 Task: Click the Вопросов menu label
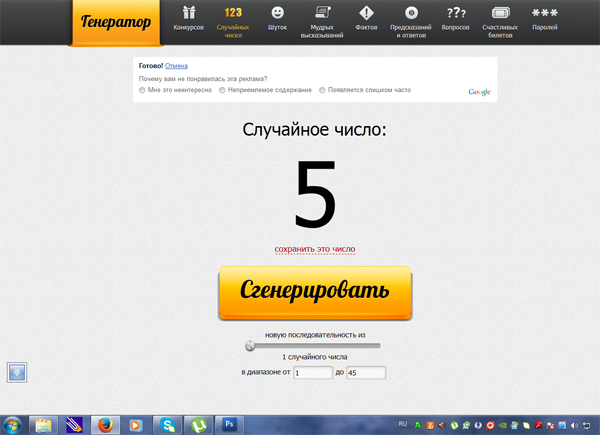[x=455, y=28]
